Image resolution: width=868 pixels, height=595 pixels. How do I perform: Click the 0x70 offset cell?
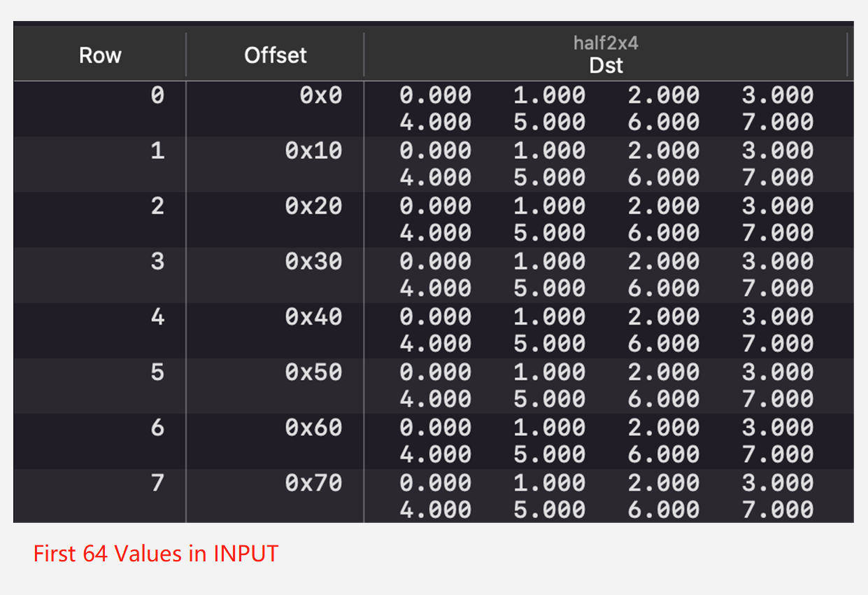tap(313, 483)
